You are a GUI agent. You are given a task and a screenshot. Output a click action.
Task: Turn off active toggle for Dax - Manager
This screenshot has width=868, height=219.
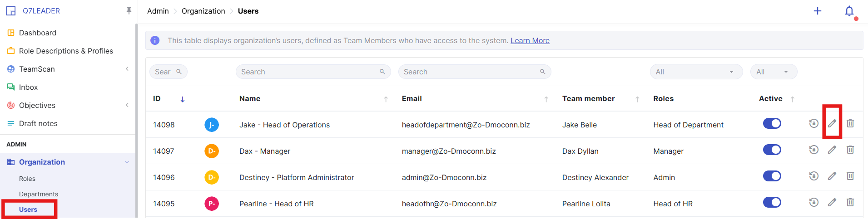tap(772, 150)
